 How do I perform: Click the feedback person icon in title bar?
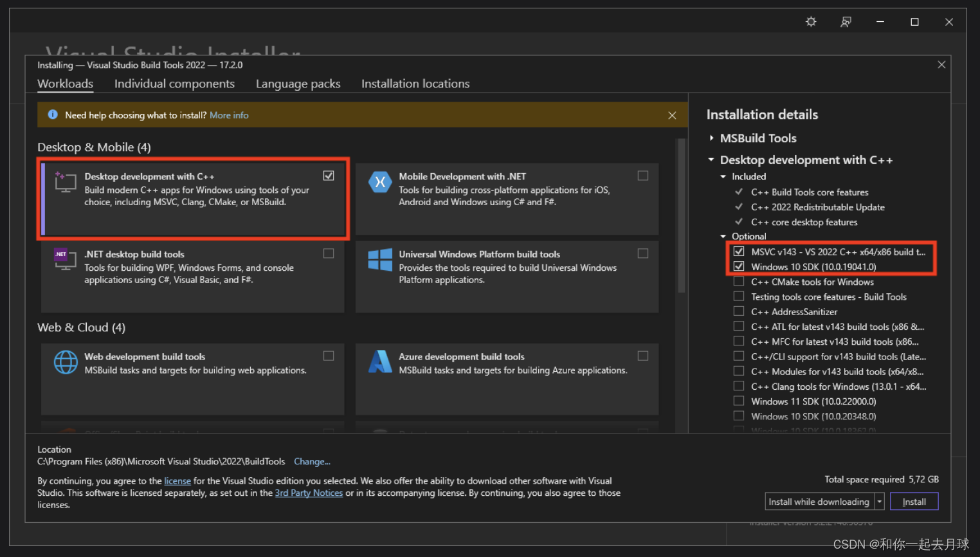click(846, 22)
